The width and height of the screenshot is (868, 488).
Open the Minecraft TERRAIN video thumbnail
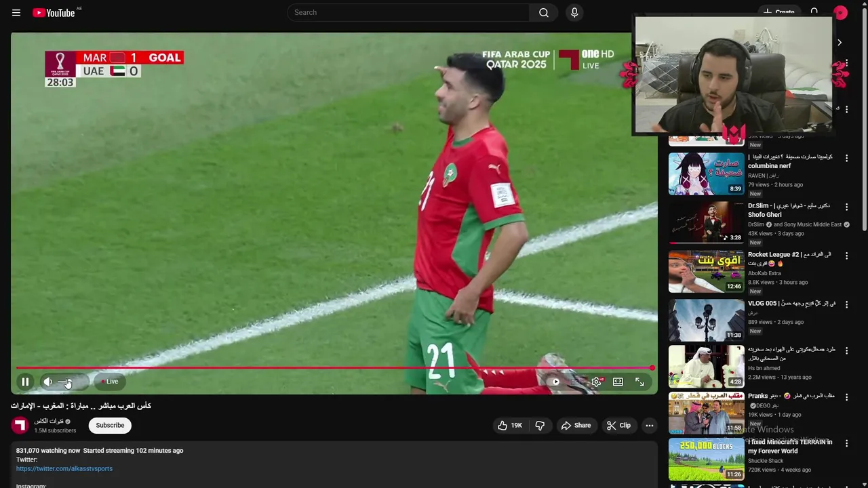(706, 459)
